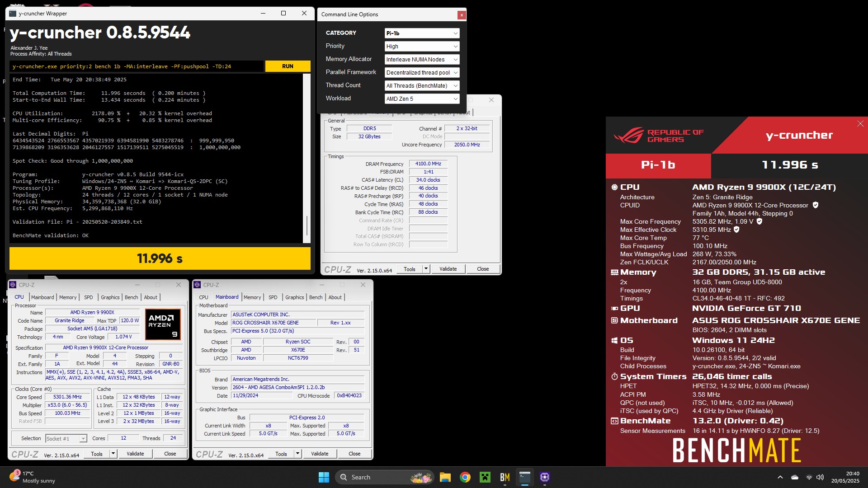Image resolution: width=868 pixels, height=488 pixels.
Task: Open the CATEGORY dropdown showing Pi-1b
Action: [x=422, y=33]
